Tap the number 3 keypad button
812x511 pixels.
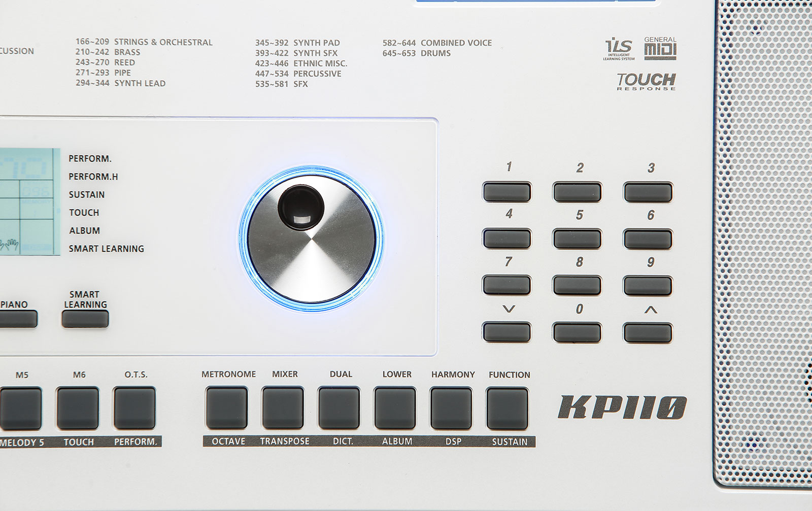point(648,193)
